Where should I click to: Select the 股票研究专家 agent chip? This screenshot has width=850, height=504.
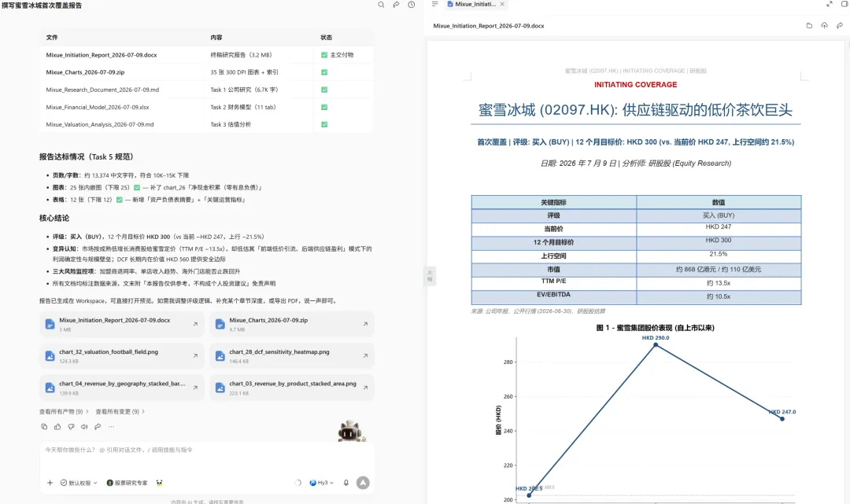pos(127,483)
